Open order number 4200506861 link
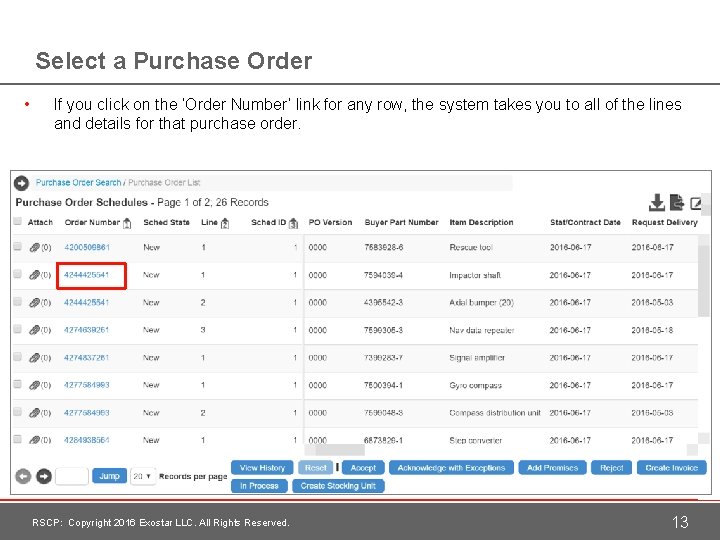Image resolution: width=720 pixels, height=540 pixels. 87,248
